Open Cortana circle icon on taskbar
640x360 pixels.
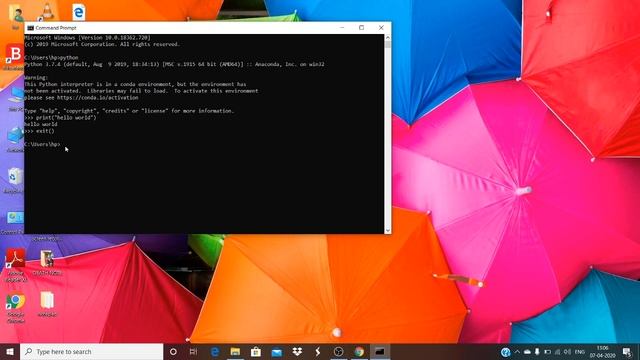173,351
